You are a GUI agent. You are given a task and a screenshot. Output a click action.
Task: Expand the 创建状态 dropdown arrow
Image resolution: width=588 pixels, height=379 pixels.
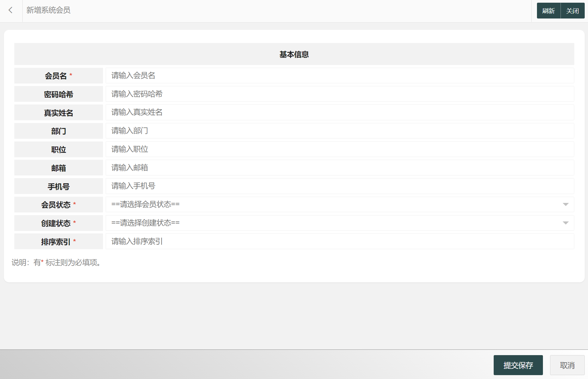coord(565,223)
